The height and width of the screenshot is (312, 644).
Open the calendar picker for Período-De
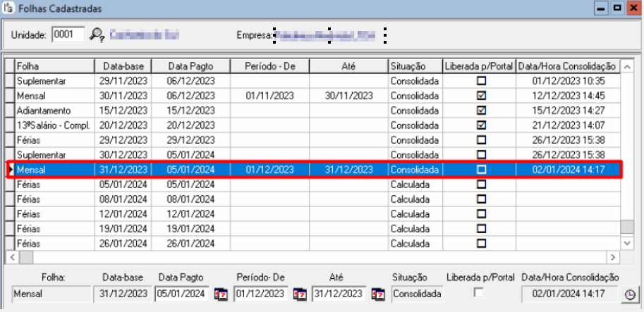pyautogui.click(x=299, y=294)
